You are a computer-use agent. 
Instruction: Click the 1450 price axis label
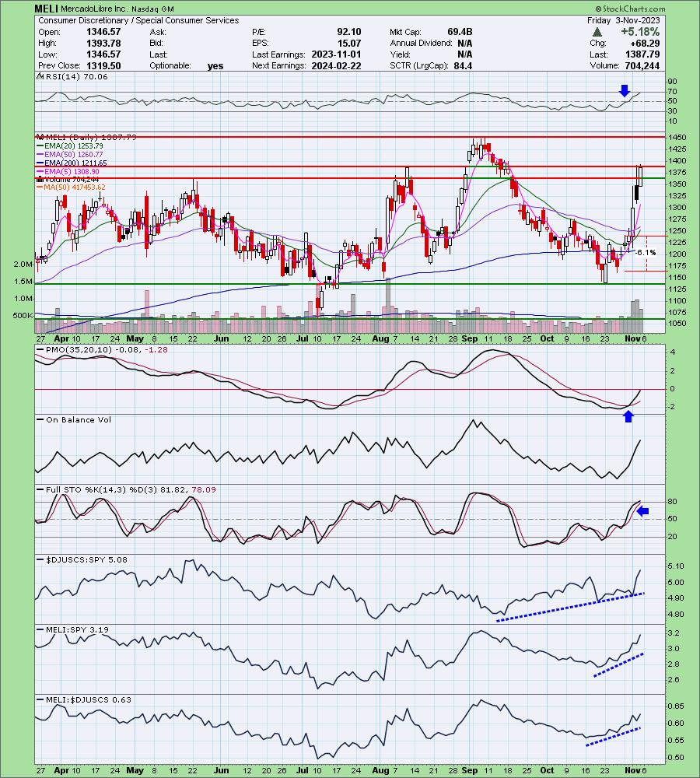(x=677, y=138)
